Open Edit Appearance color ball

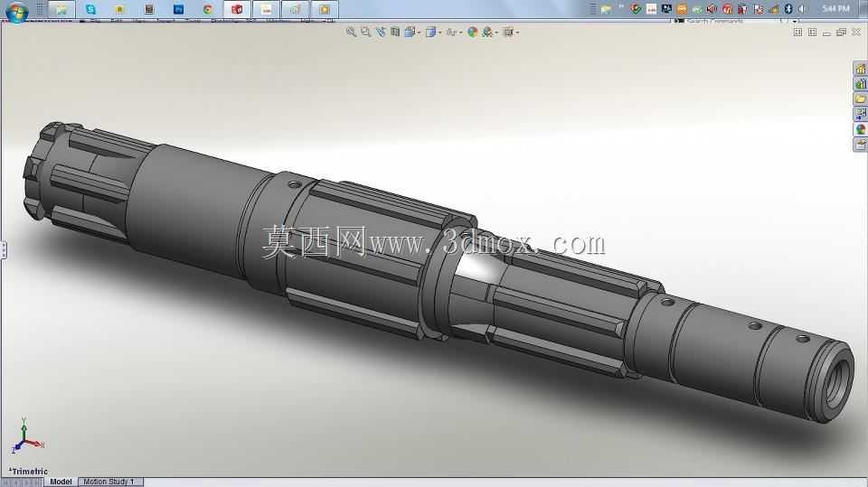click(472, 33)
